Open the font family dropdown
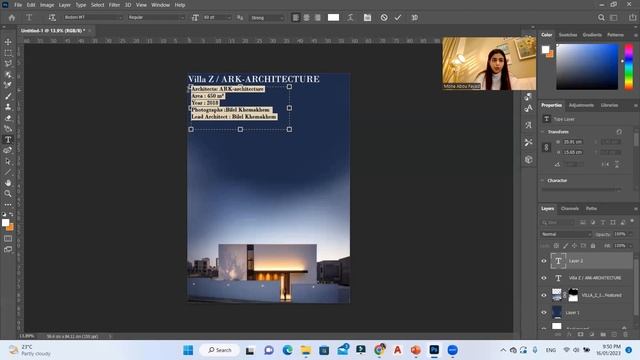Viewport: 640px width, 360px height. [x=93, y=18]
